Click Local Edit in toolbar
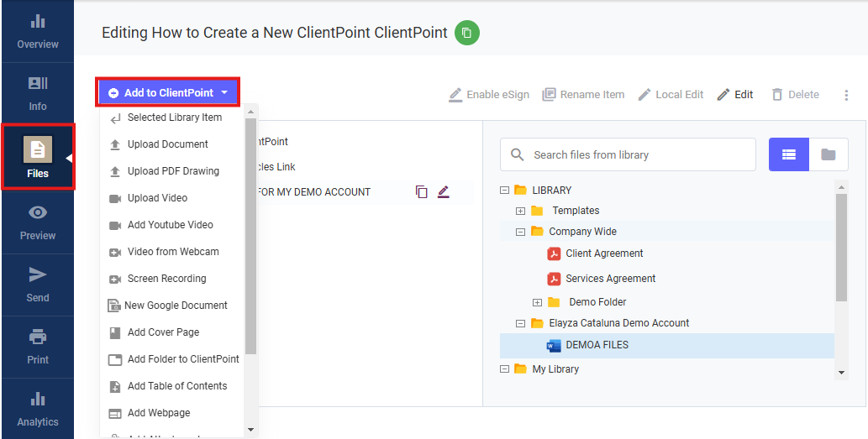Viewport: 868px width, 439px height. 671,95
